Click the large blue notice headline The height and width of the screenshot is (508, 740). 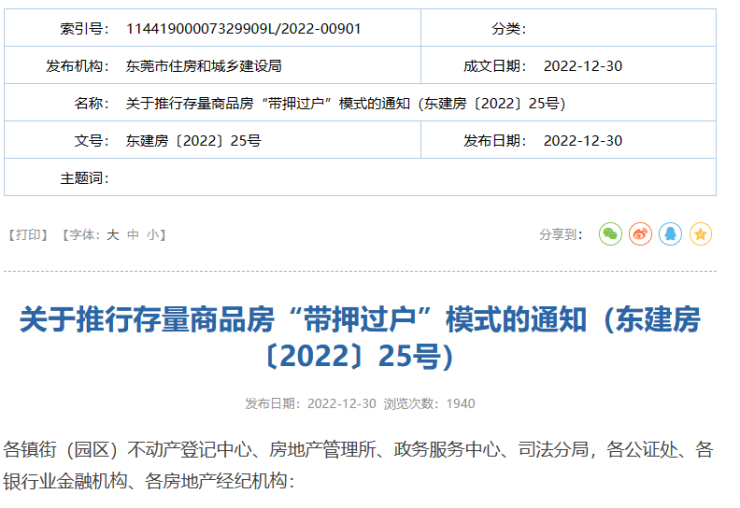[360, 337]
